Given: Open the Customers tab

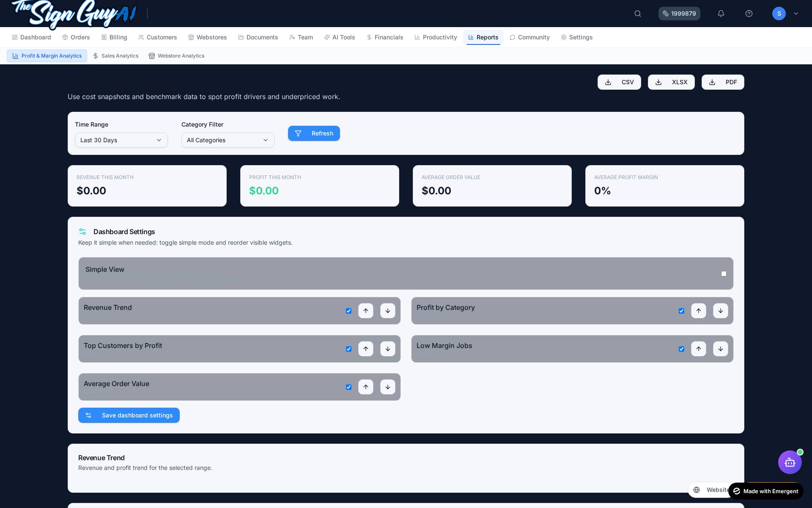Looking at the screenshot, I should click(158, 37).
